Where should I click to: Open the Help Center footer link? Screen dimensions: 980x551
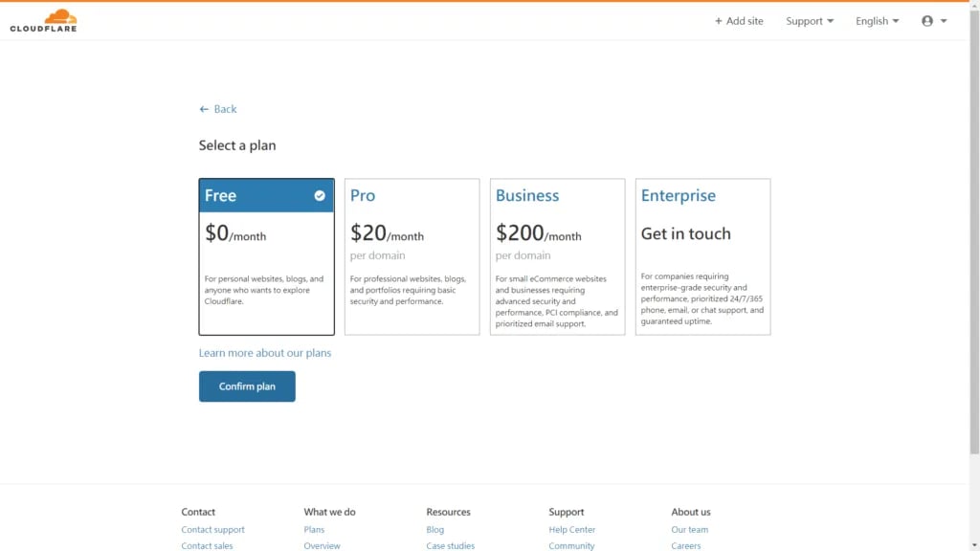572,529
